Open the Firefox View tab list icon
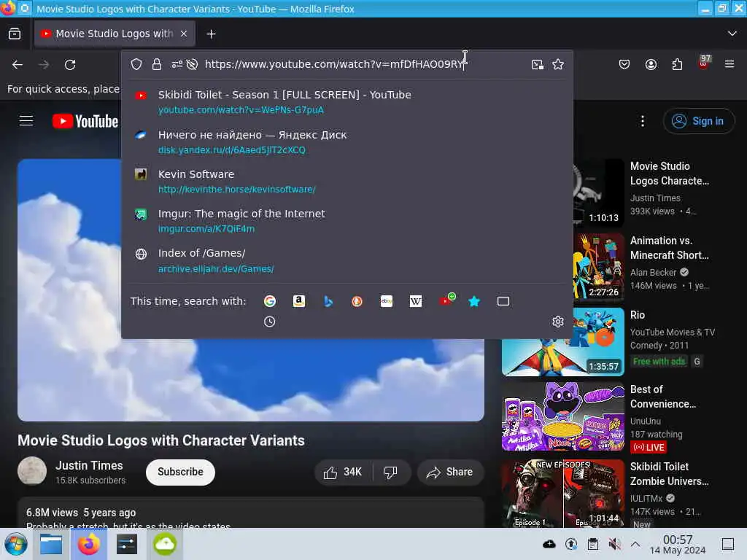The height and width of the screenshot is (560, 747). (x=15, y=34)
